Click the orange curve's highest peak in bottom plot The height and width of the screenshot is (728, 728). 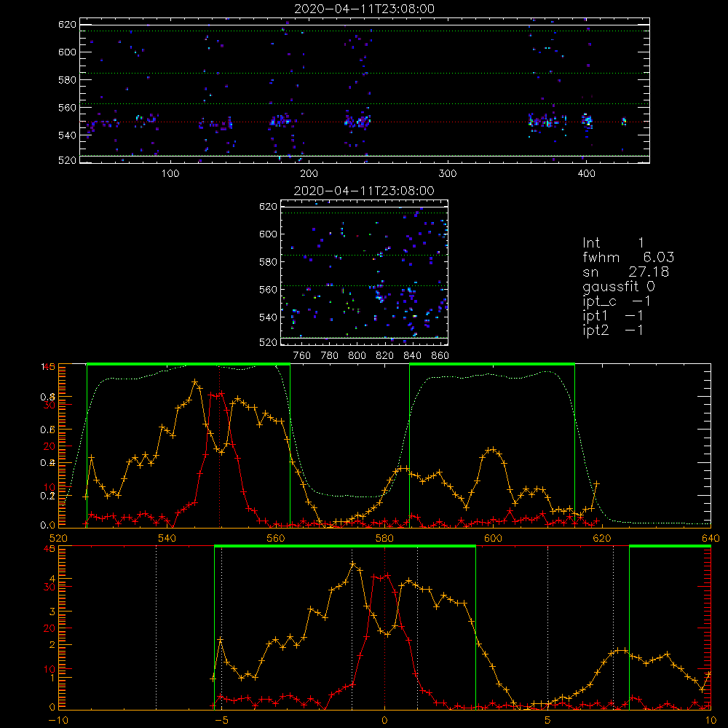[x=352, y=564]
